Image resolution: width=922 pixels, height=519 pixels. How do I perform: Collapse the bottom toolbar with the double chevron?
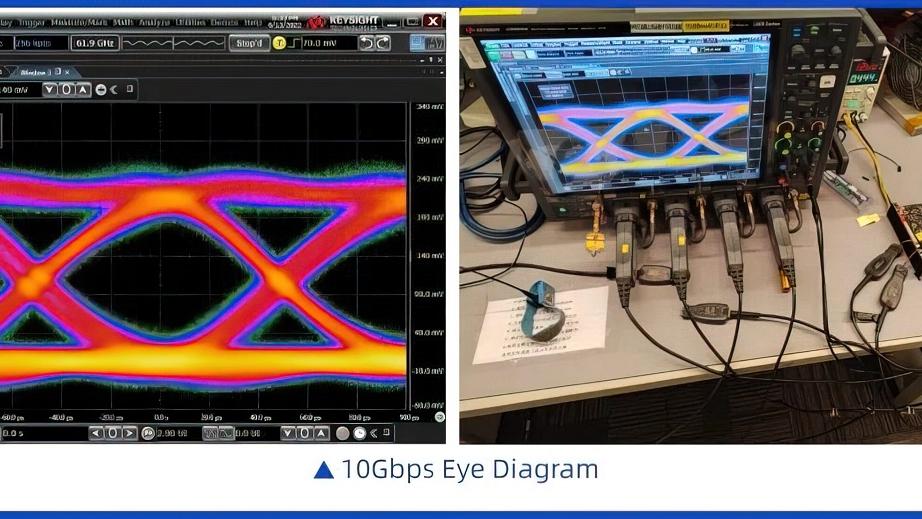tap(374, 433)
